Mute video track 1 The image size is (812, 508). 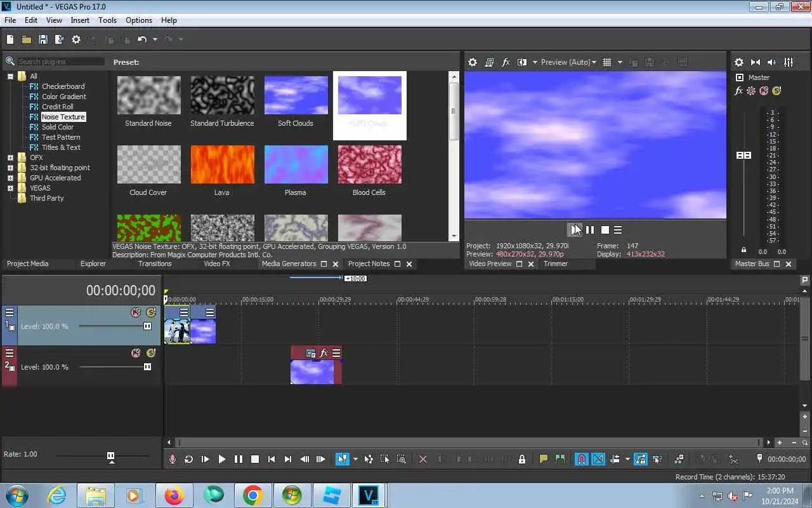(135, 312)
